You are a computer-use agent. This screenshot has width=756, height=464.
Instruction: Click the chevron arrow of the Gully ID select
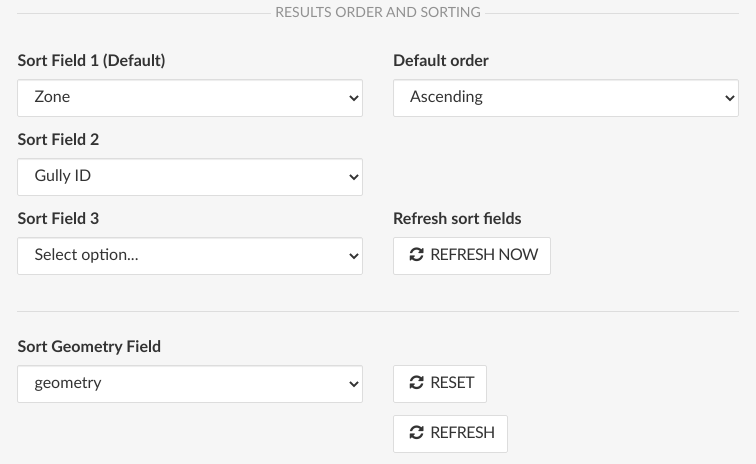(x=353, y=177)
